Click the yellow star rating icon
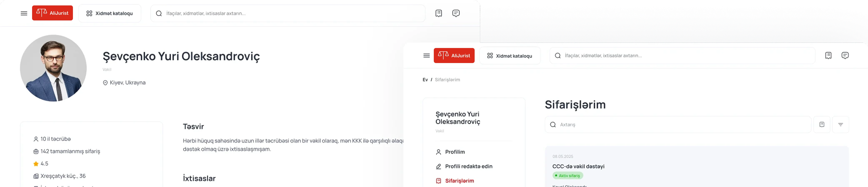This screenshot has width=868, height=187. click(36, 164)
